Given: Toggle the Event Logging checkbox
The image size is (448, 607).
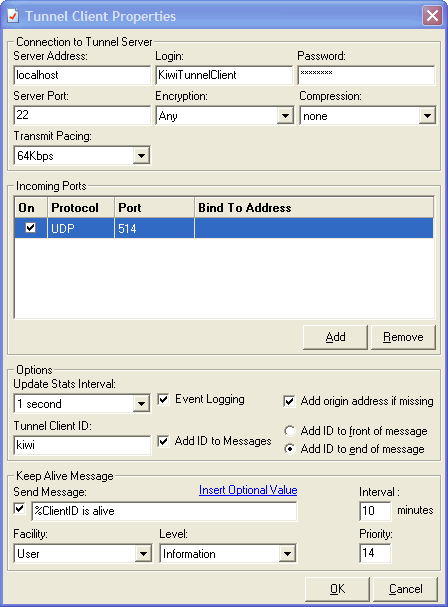Looking at the screenshot, I should [163, 400].
